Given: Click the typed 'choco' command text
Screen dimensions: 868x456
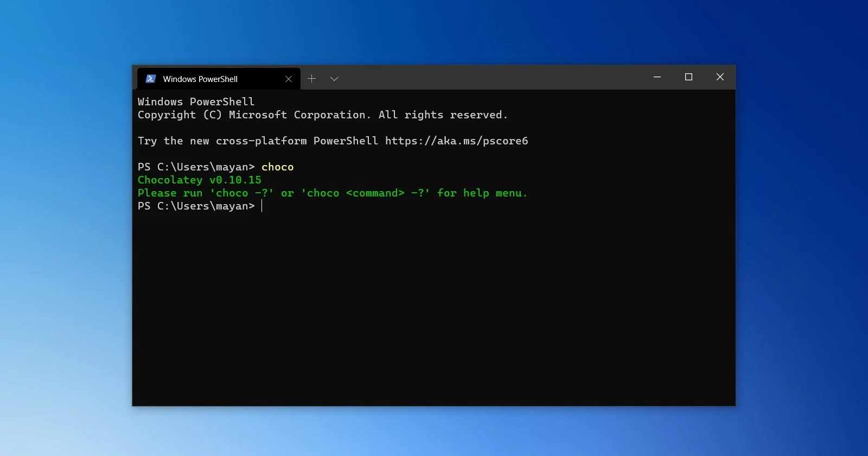Looking at the screenshot, I should (x=277, y=167).
